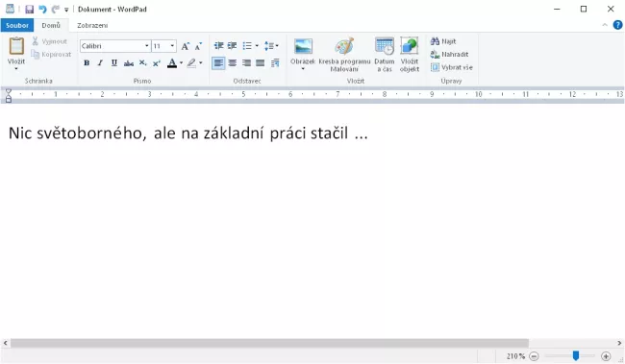Toggle italic formatting

[100, 63]
